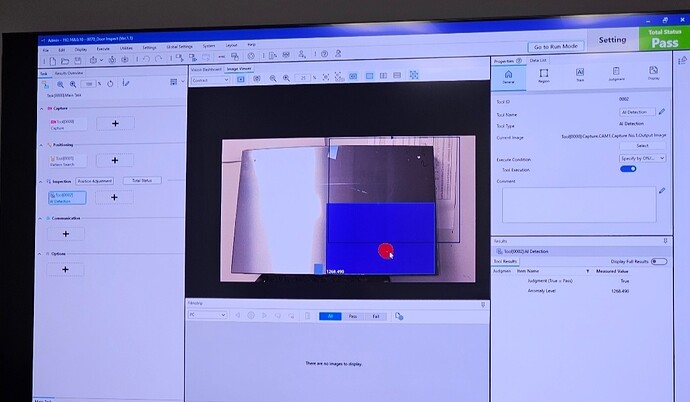The height and width of the screenshot is (402, 690).
Task: Open the Train properties section
Action: 580,74
